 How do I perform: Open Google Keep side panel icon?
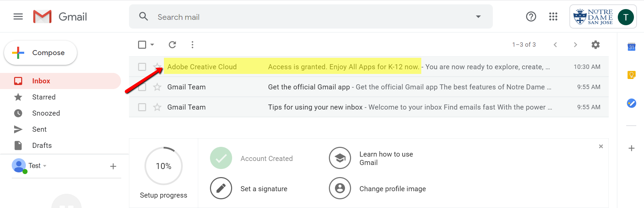632,75
